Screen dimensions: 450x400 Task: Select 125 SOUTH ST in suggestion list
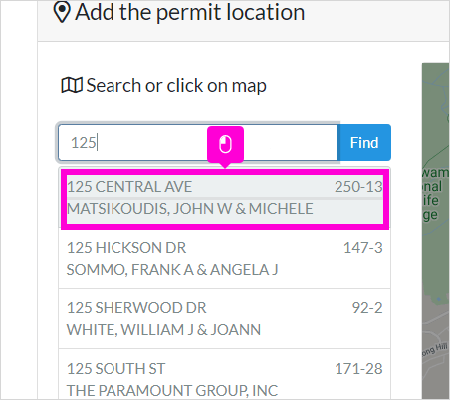click(x=225, y=374)
